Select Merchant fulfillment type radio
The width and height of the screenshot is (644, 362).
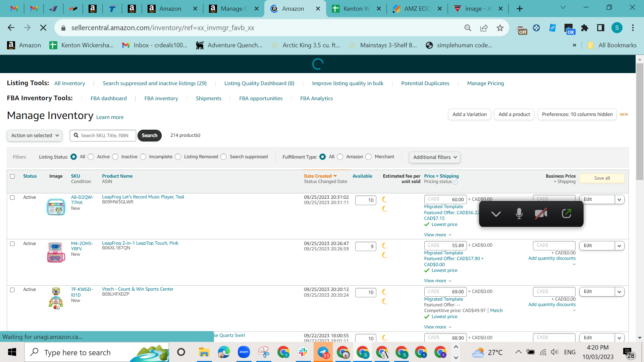click(369, 157)
